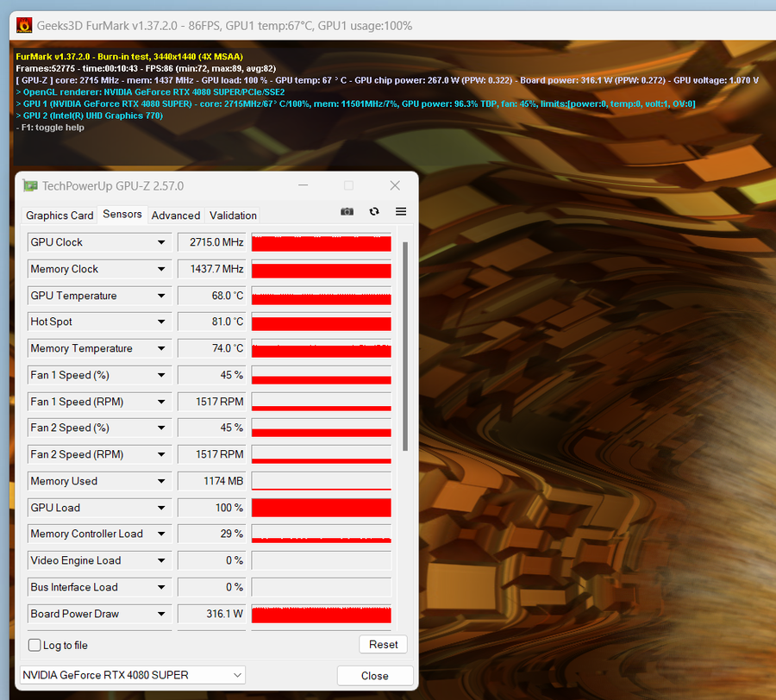This screenshot has width=776, height=700.
Task: Click the FurMark flame icon in title bar
Action: [x=24, y=25]
